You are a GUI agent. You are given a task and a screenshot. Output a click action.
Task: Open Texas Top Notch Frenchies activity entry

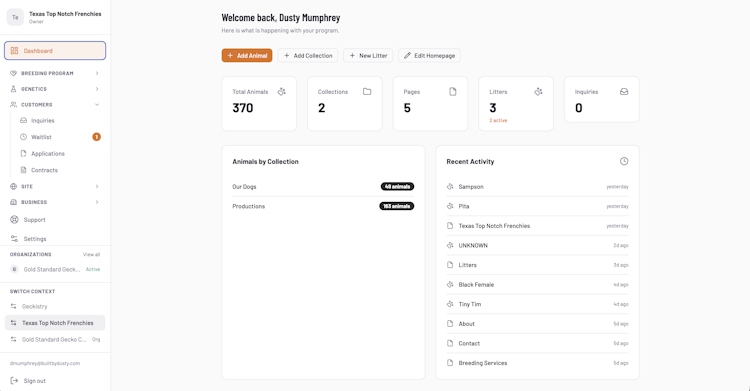pyautogui.click(x=537, y=226)
